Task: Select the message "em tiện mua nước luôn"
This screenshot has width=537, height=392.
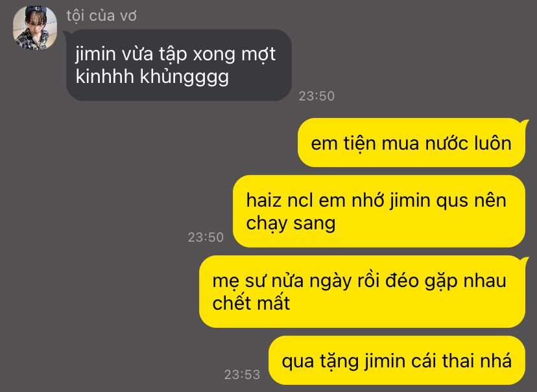Action: (411, 143)
